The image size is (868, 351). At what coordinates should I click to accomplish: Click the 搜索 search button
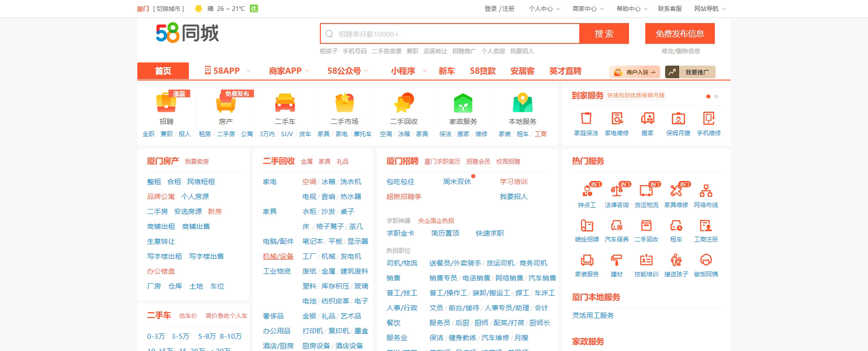pyautogui.click(x=604, y=33)
